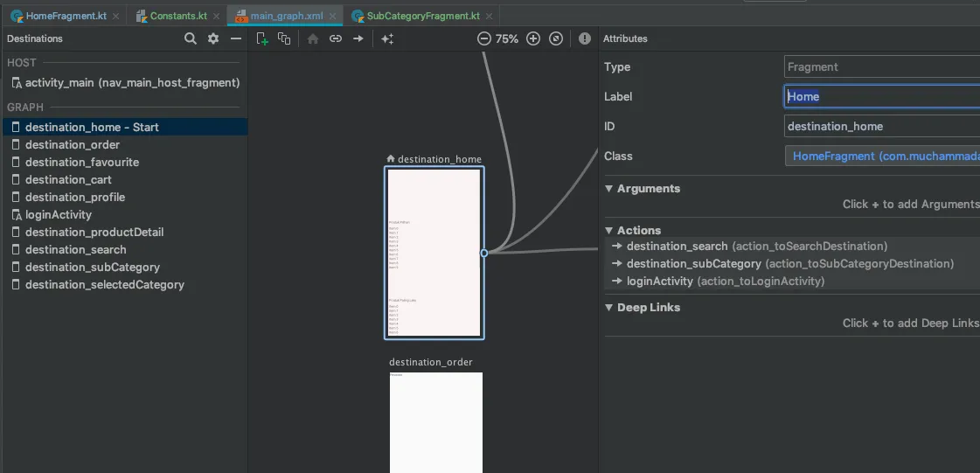Click the action handle circle on destination_home
Image resolution: width=980 pixels, height=473 pixels.
point(483,253)
